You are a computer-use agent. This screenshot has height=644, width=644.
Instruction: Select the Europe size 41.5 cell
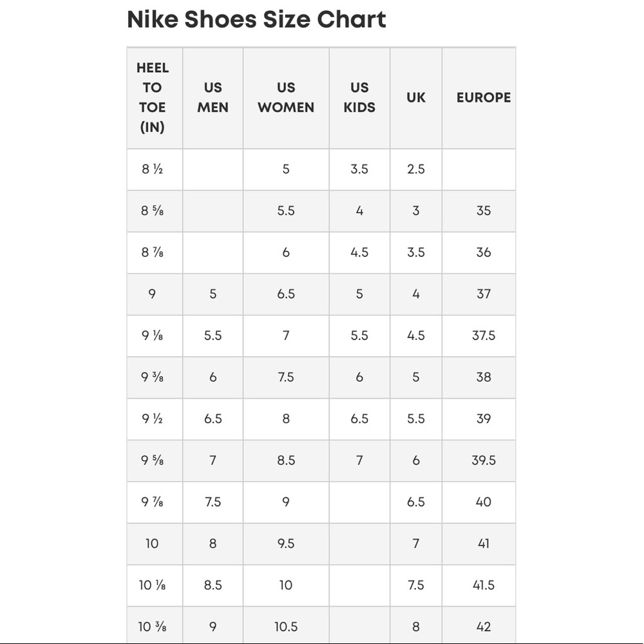tap(484, 585)
